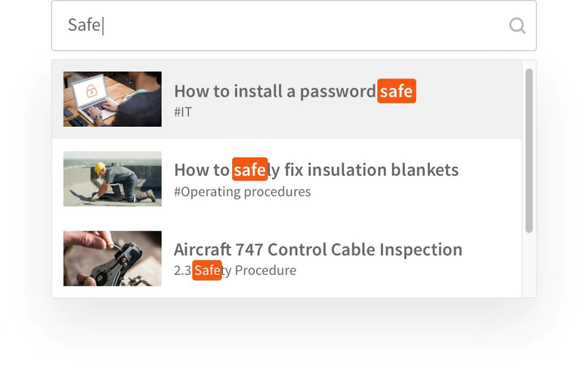Click highlighted Safe in Safety Procedure
The image size is (588, 374).
(207, 270)
